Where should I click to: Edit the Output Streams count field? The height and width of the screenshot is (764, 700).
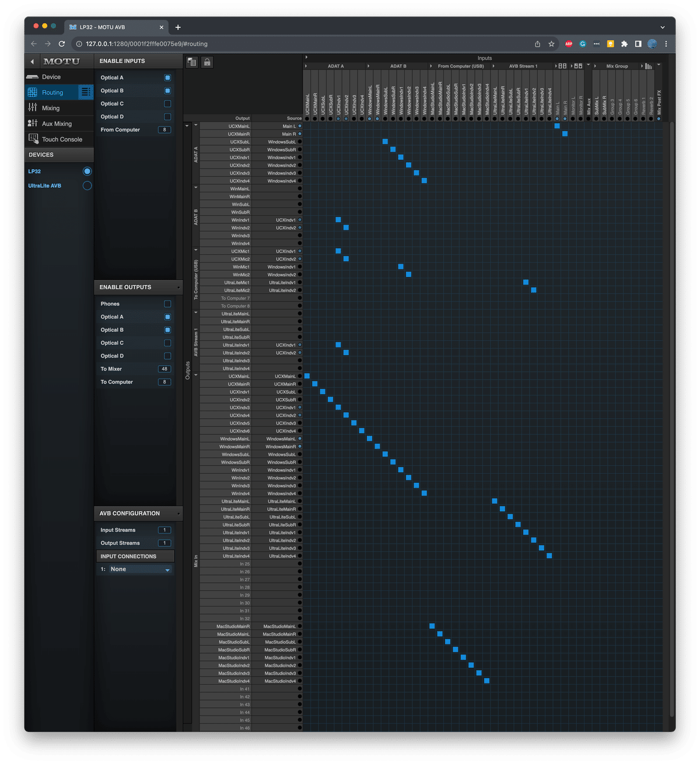pos(164,543)
